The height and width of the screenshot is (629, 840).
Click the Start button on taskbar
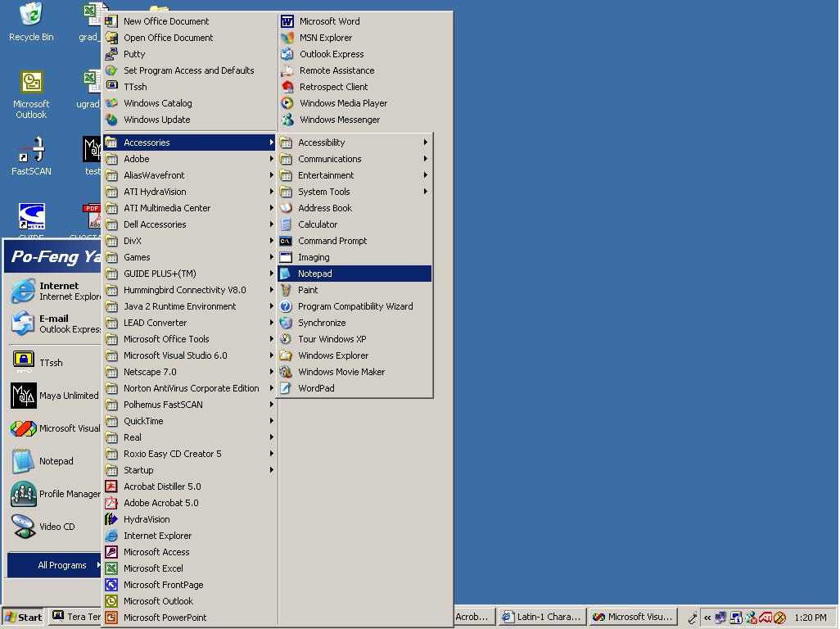pyautogui.click(x=24, y=618)
